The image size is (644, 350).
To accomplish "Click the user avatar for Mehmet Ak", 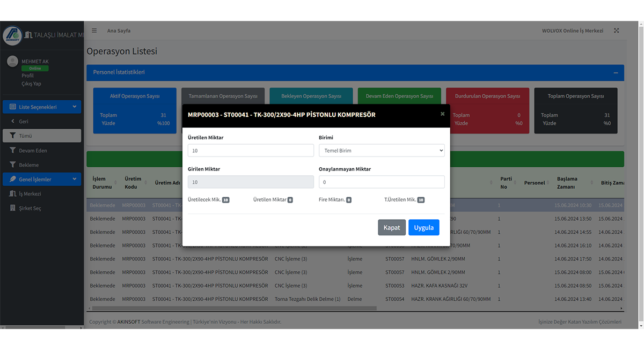I will (x=12, y=62).
